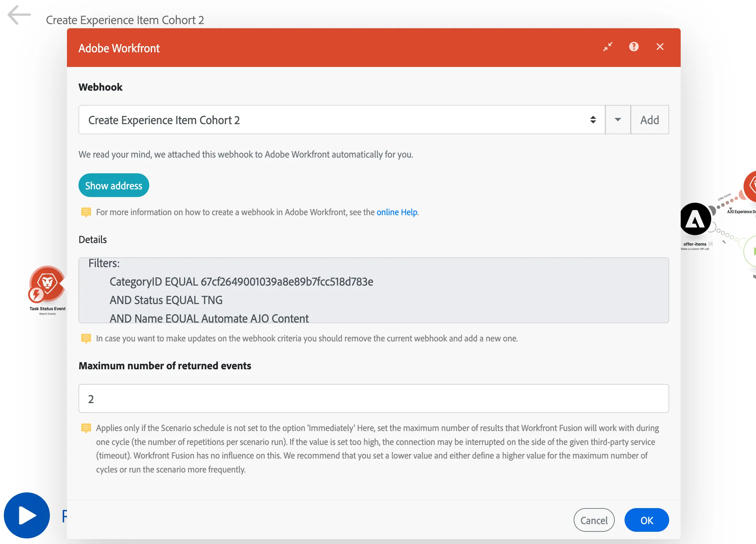
Task: Click the 'AND Name EQUAL Automate AJO Content' line
Action: pos(209,318)
